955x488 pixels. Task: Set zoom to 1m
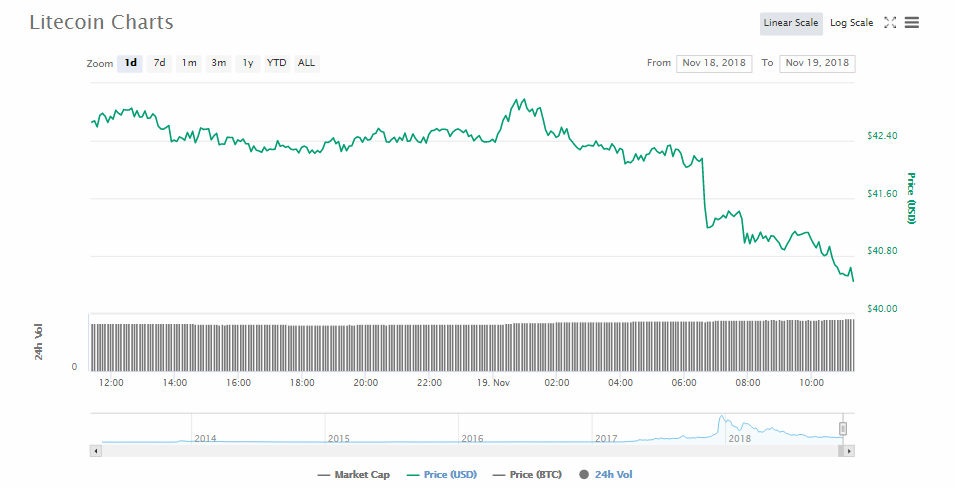coord(189,63)
